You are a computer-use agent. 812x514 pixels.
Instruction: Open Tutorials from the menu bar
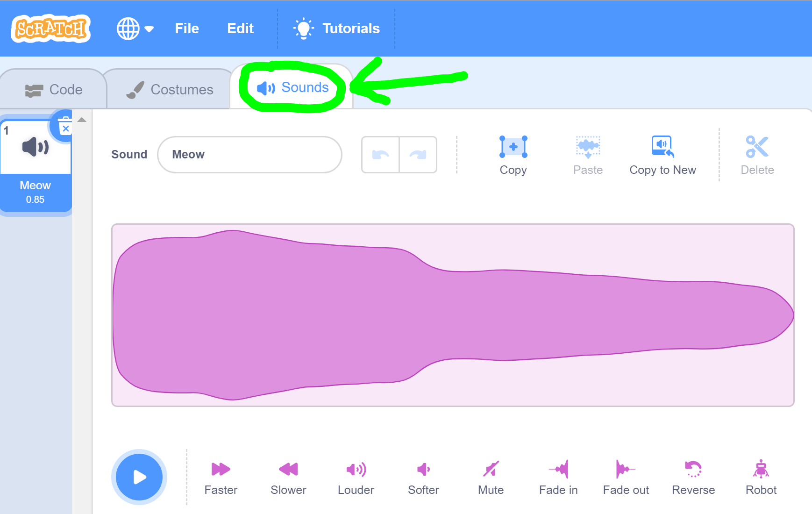(336, 29)
